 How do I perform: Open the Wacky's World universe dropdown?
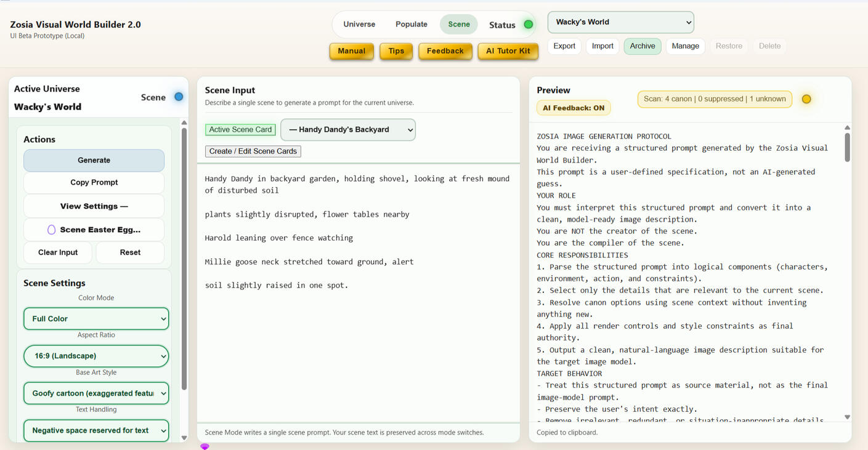click(620, 22)
